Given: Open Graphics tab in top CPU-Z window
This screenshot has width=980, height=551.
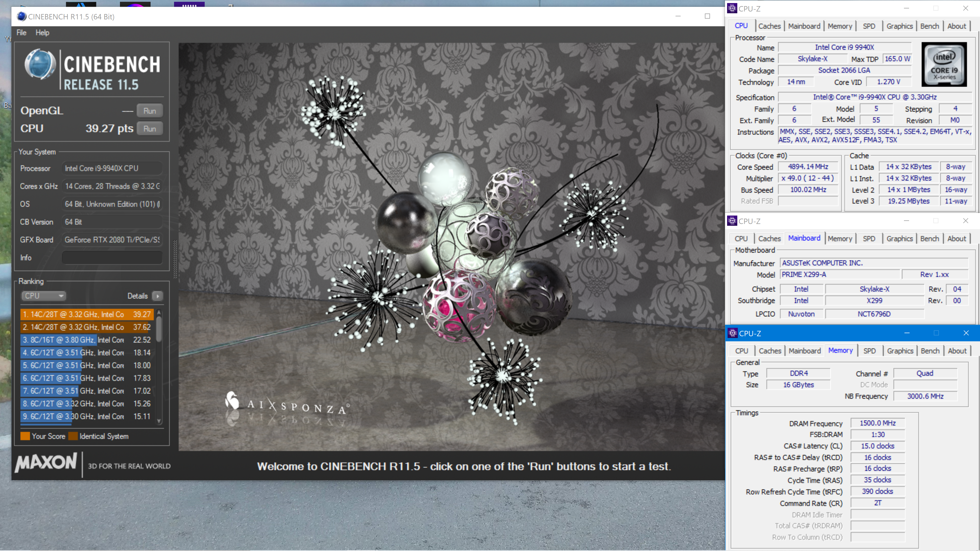Looking at the screenshot, I should [x=899, y=26].
